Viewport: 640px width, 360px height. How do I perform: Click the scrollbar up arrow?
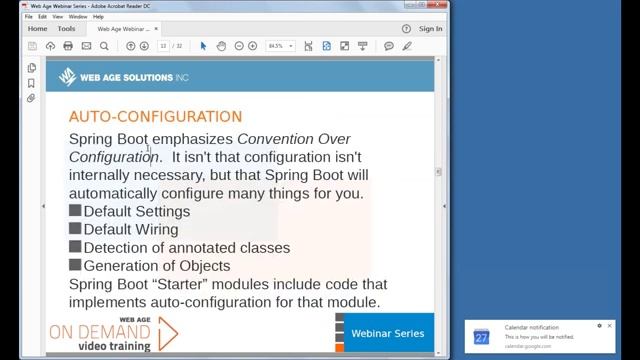pyautogui.click(x=438, y=60)
